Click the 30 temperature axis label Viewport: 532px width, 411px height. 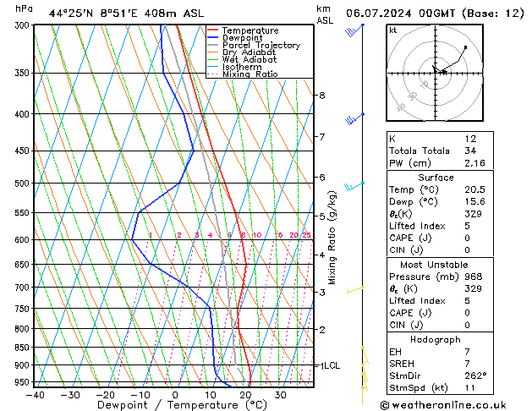point(280,396)
